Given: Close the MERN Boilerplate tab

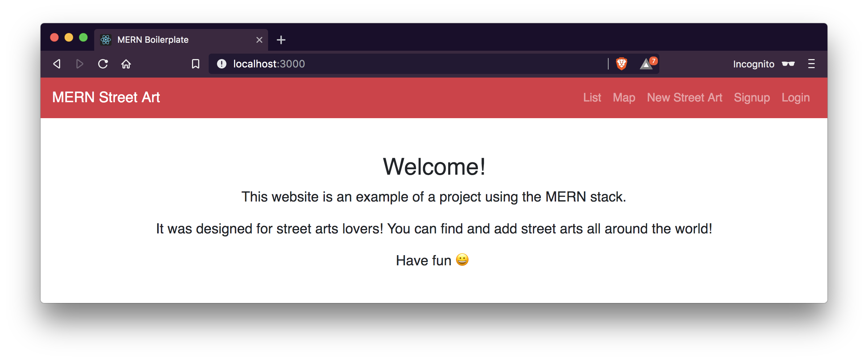Looking at the screenshot, I should point(259,40).
